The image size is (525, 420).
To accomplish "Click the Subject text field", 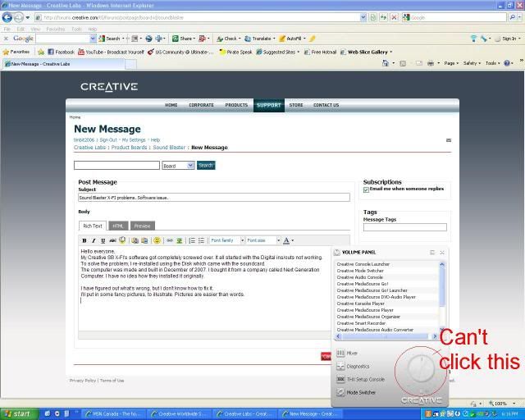I will pos(214,198).
